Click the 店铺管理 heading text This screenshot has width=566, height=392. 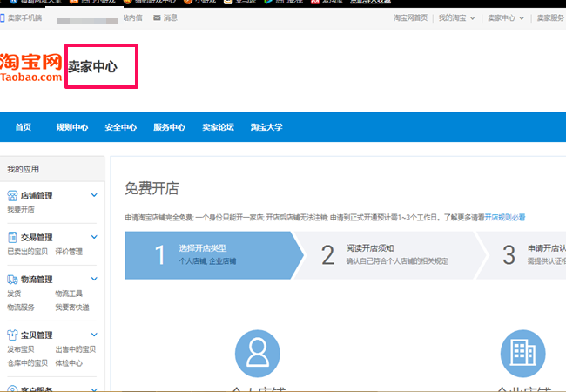click(x=37, y=196)
